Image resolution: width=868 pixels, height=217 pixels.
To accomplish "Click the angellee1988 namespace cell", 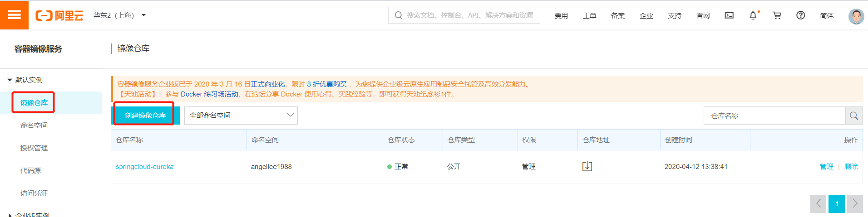I will tap(271, 167).
